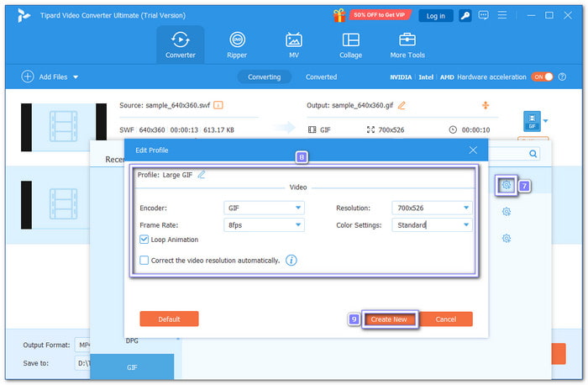
Task: Rename output file sample_640x360.gif with pencil icon
Action: (402, 105)
